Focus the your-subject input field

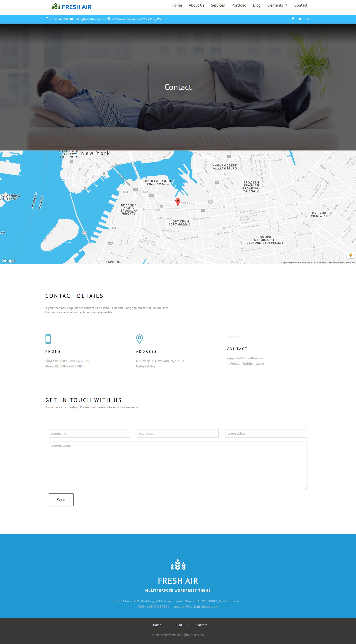266,433
